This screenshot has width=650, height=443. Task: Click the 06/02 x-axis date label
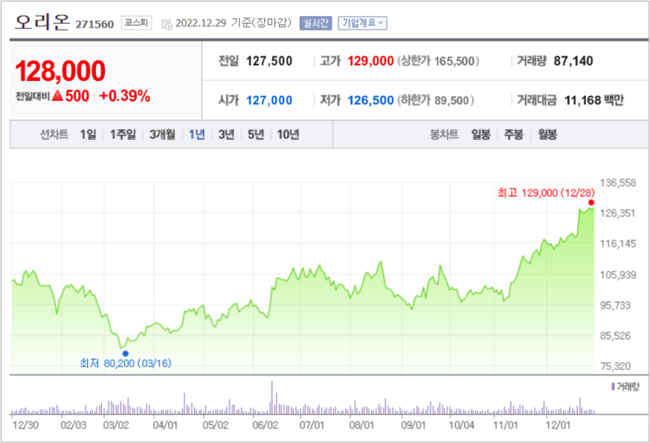[265, 425]
